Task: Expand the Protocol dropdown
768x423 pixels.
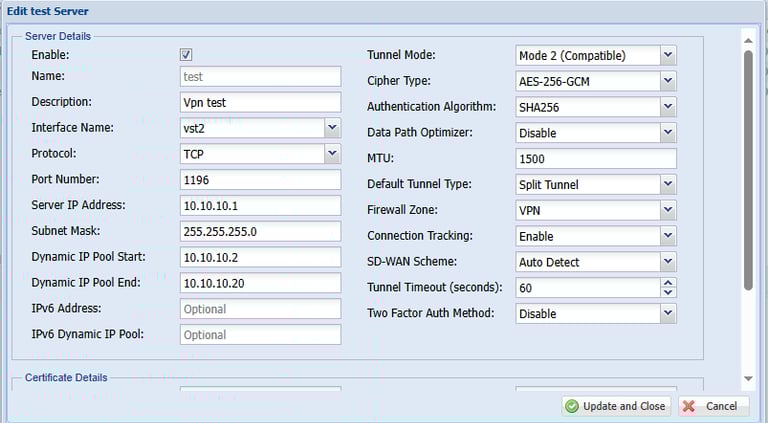Action: [x=332, y=154]
